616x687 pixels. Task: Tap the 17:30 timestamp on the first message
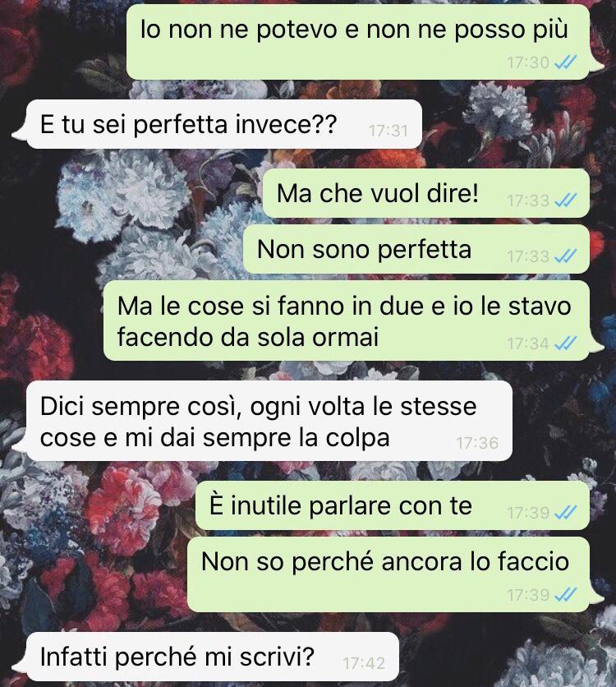528,63
